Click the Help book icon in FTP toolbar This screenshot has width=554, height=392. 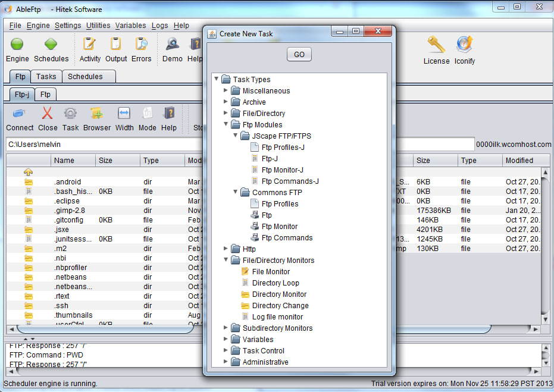coord(169,114)
